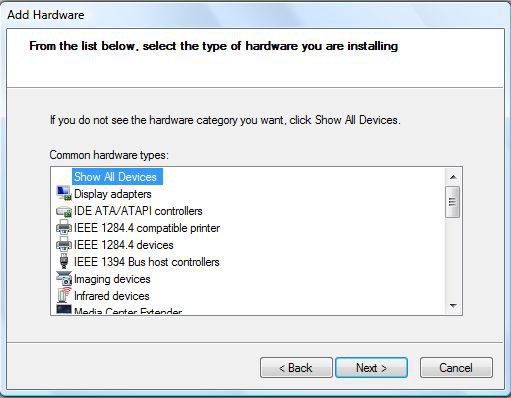
Task: Click the scrollbar down arrow
Action: point(453,305)
